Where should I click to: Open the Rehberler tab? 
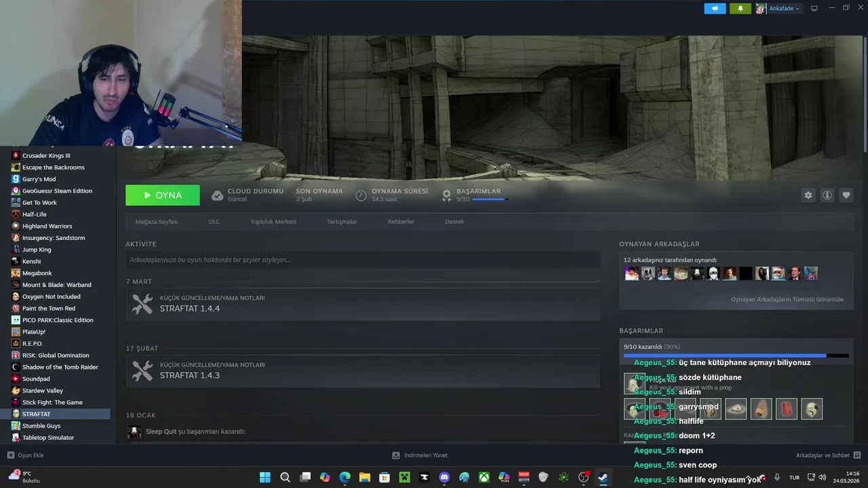(x=401, y=222)
